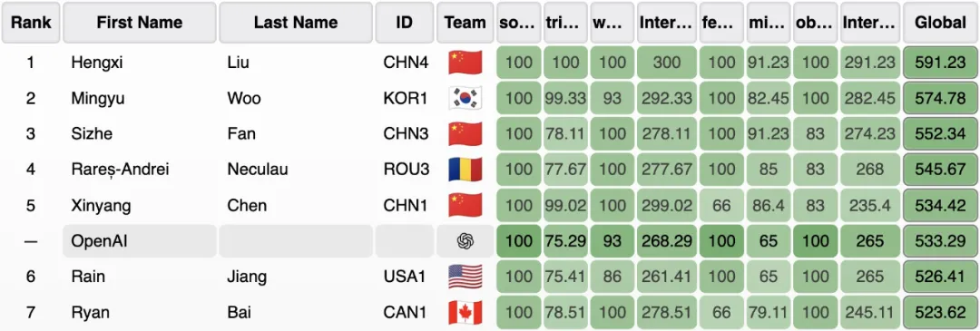
Task: Click OpenAI's 533.29 Global score cell
Action: [941, 240]
